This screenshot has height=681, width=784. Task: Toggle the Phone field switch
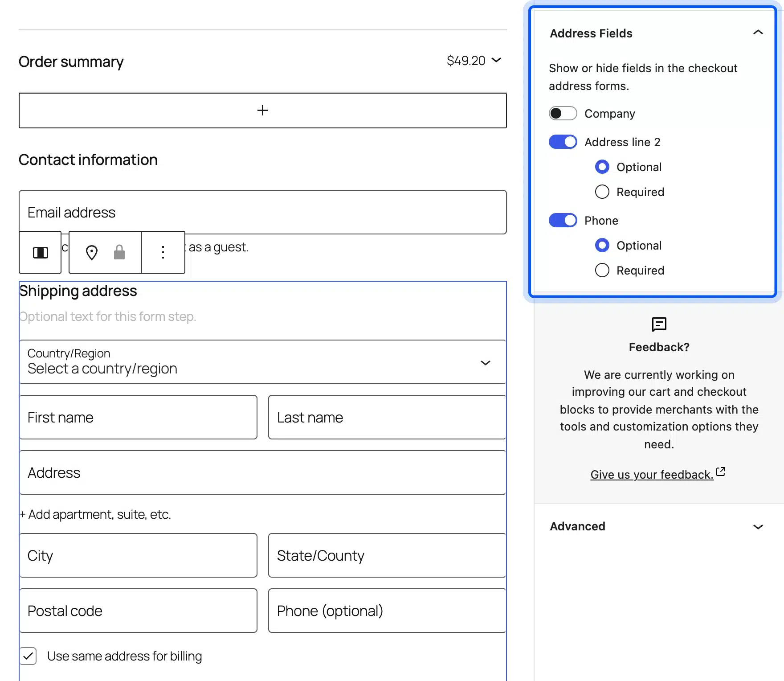pyautogui.click(x=563, y=220)
